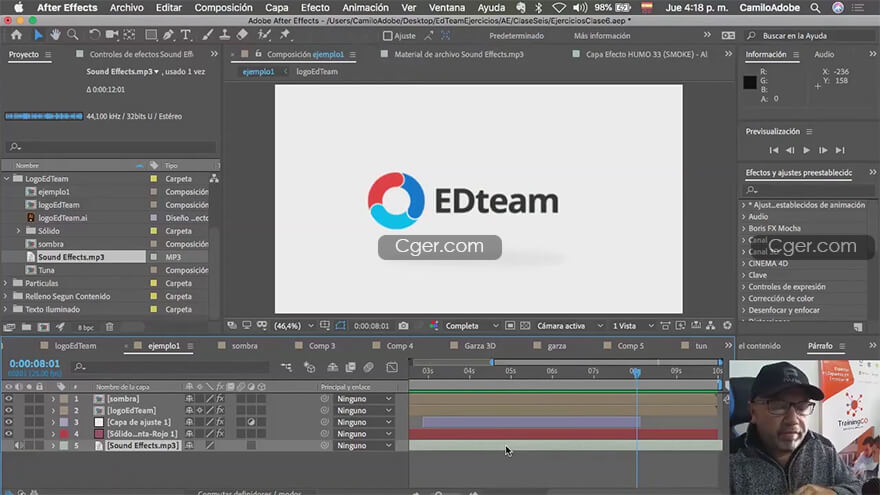
Task: Click Predeterminado workspace button
Action: pyautogui.click(x=516, y=35)
